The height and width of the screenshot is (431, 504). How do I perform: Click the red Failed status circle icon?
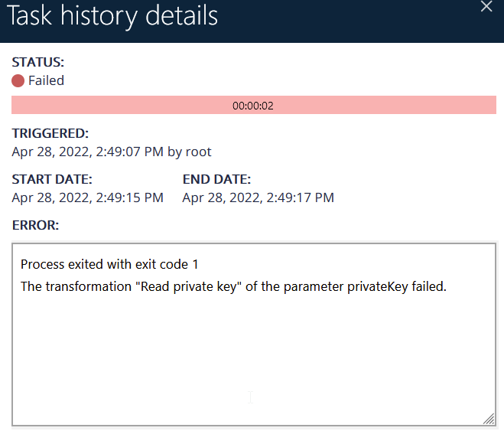(18, 80)
